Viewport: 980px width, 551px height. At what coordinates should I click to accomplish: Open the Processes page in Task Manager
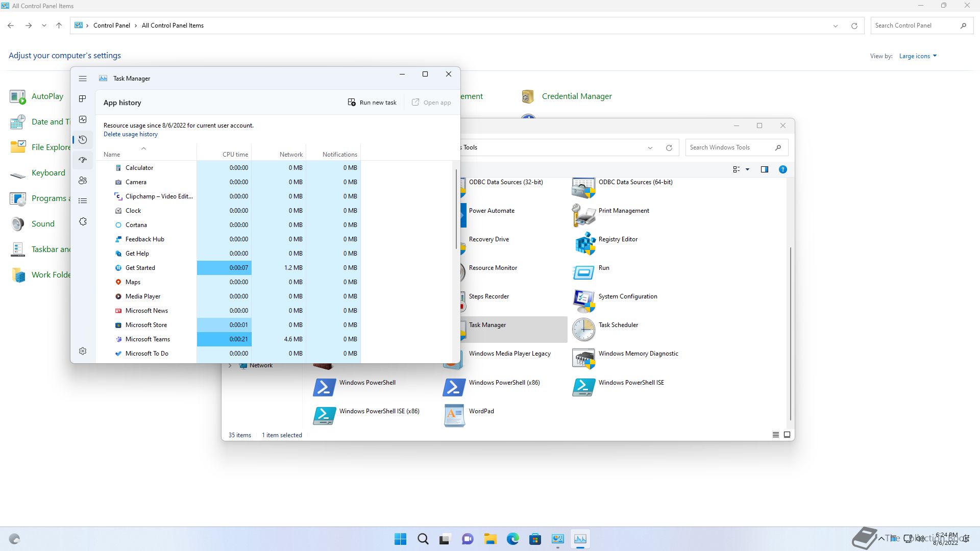point(83,98)
